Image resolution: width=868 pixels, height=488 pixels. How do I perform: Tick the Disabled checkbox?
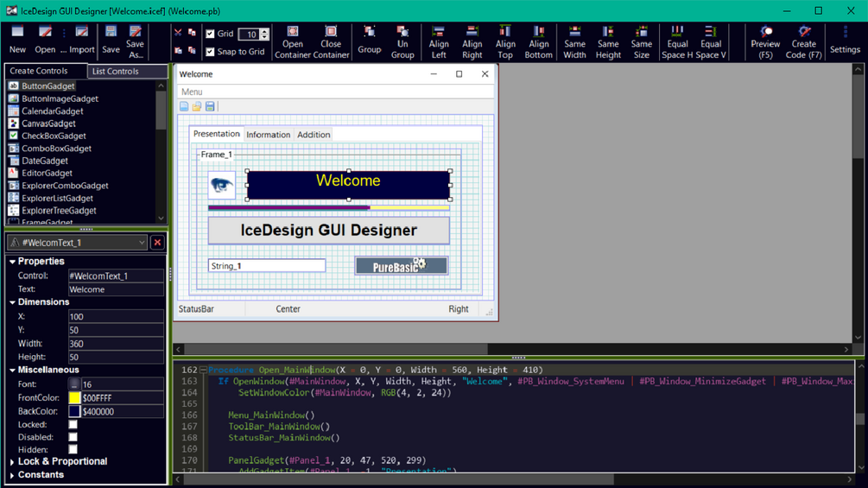[73, 437]
